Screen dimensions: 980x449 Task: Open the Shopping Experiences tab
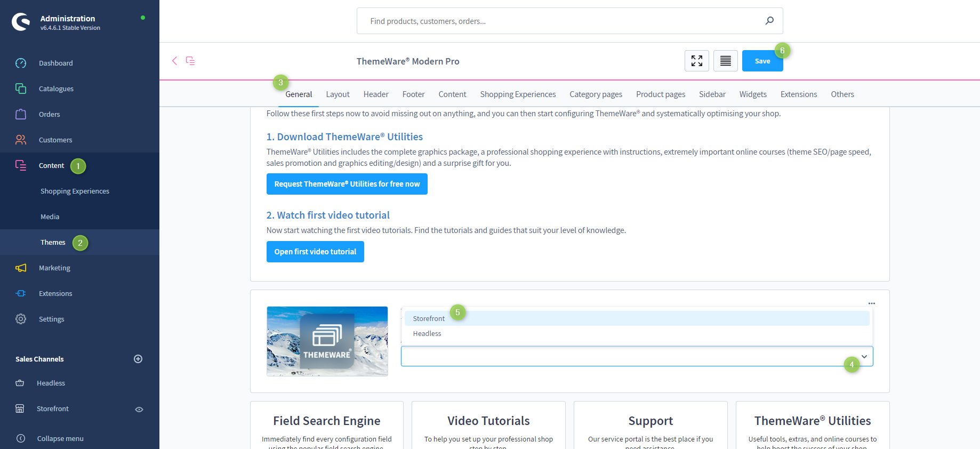tap(518, 94)
